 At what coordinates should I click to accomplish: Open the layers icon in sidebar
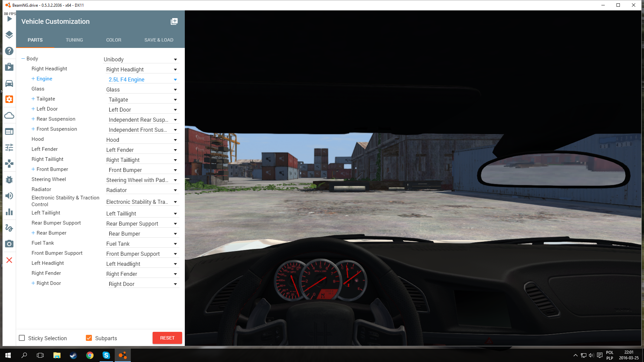[x=9, y=35]
